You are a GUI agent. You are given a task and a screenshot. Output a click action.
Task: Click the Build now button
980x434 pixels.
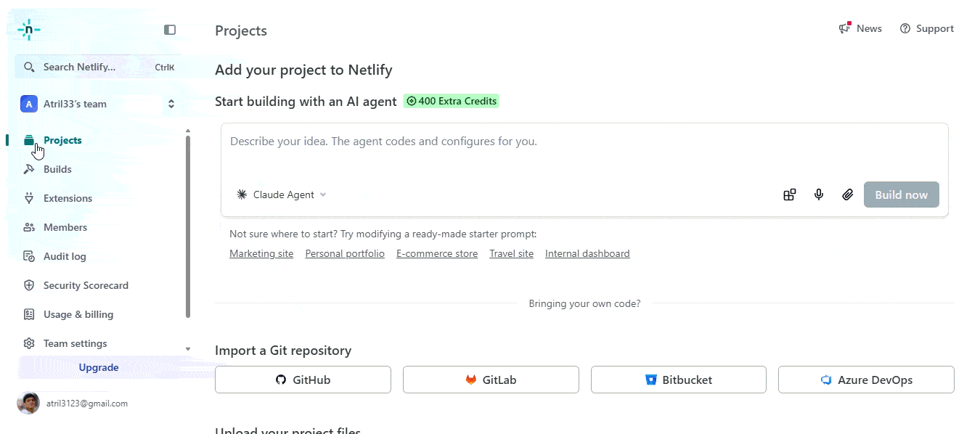pyautogui.click(x=901, y=195)
